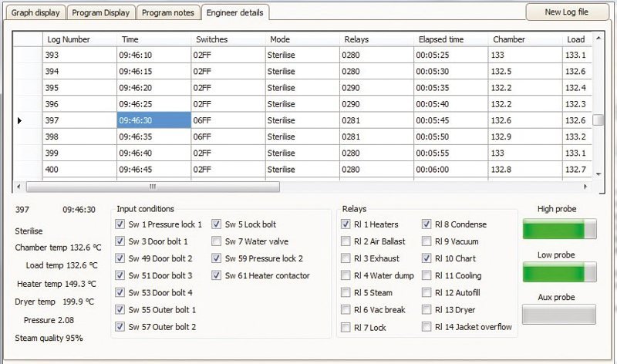
Task: Check Rl 4 Water dump relay
Action: point(346,275)
